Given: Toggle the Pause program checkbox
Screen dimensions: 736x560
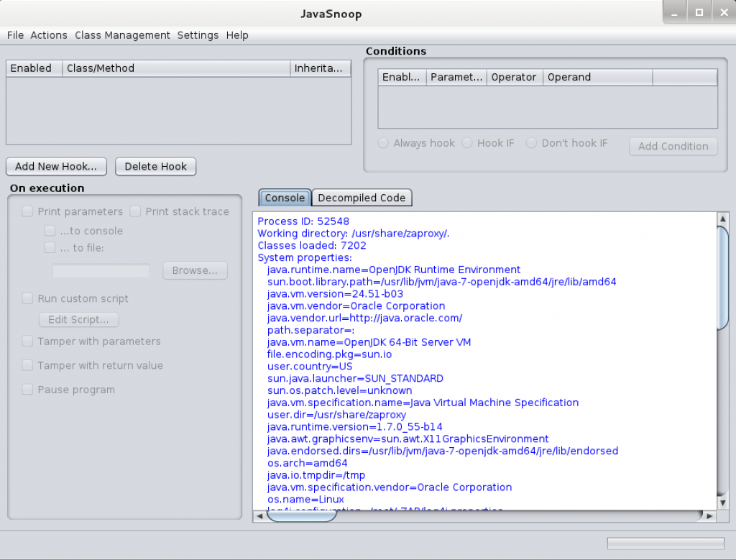Looking at the screenshot, I should click(28, 390).
